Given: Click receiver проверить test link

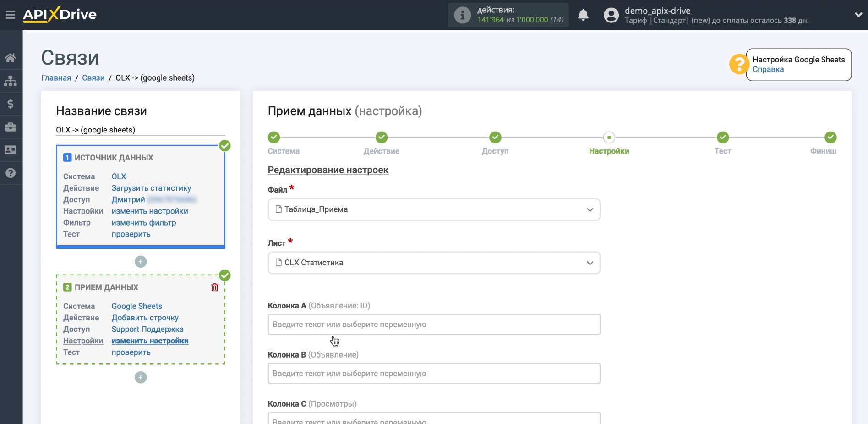Looking at the screenshot, I should click(x=131, y=352).
